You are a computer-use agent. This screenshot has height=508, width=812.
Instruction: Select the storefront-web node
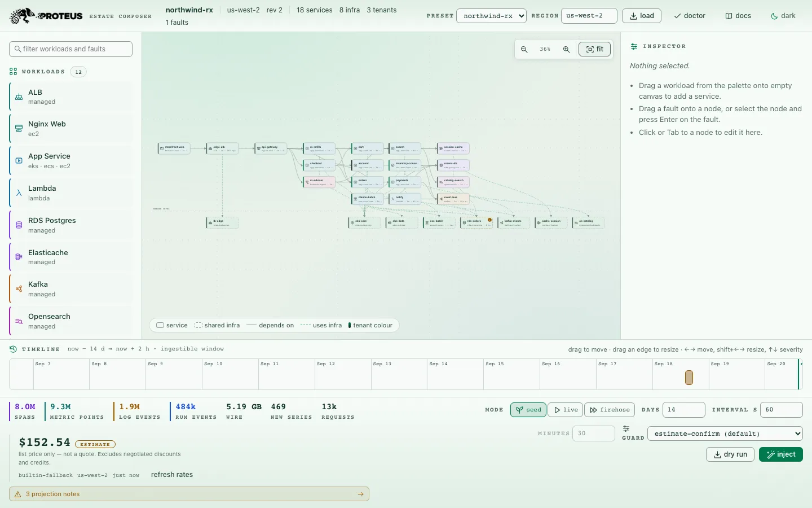[174, 148]
